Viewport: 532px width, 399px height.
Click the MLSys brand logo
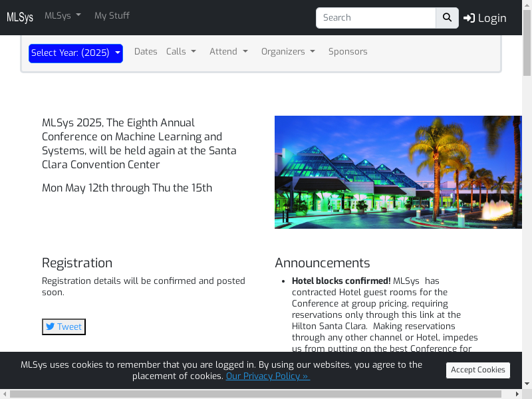click(x=20, y=17)
